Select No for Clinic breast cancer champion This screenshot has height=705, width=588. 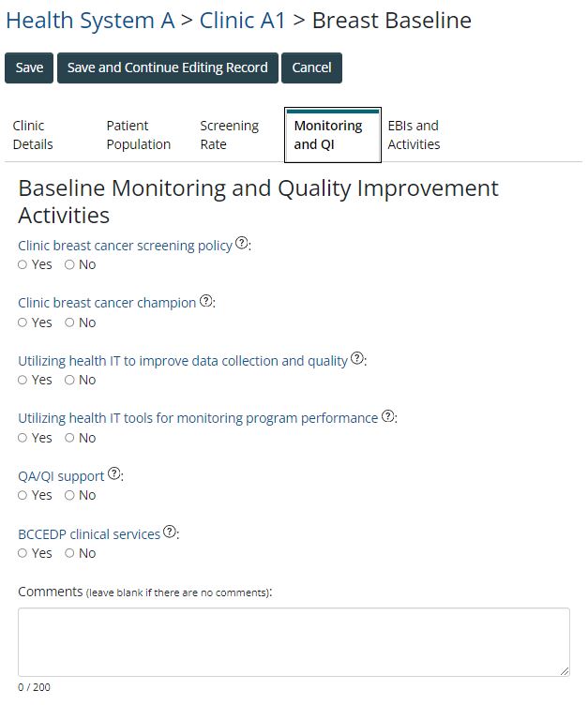tap(69, 323)
